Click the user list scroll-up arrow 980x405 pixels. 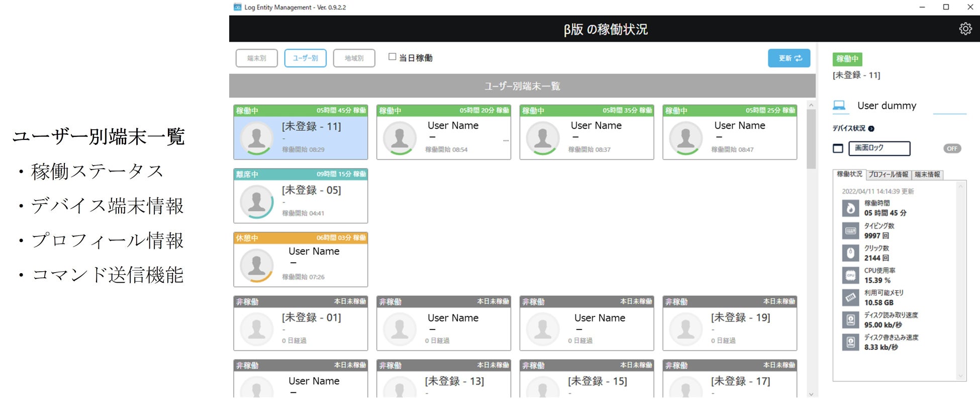tap(811, 105)
